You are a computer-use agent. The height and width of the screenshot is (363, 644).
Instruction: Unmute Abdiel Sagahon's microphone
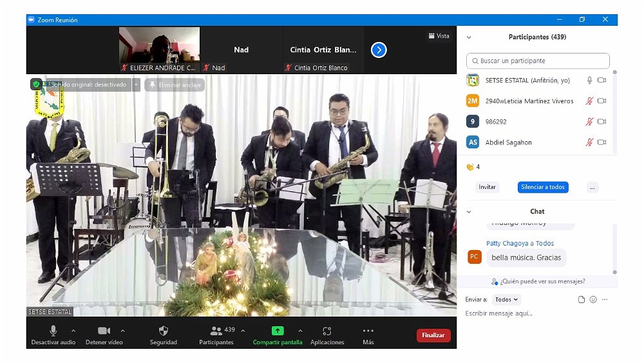(x=589, y=142)
